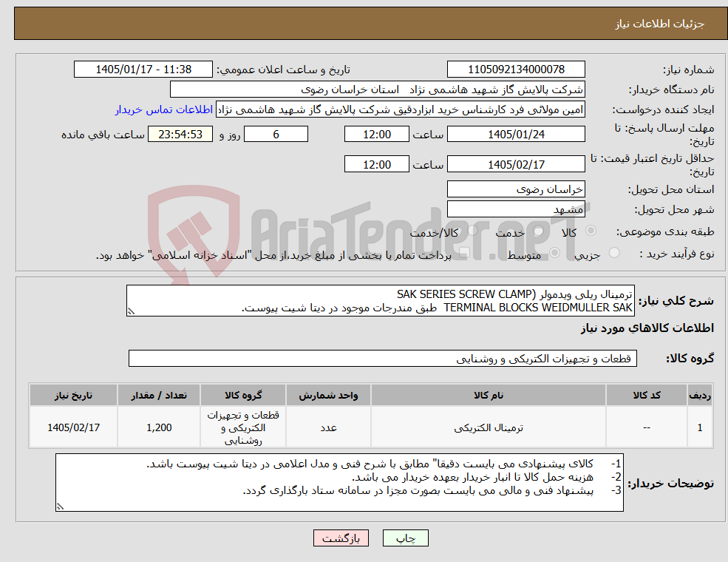Image resolution: width=728 pixels, height=562 pixels.
Task: Click the unit cell عدد
Action: (x=328, y=427)
